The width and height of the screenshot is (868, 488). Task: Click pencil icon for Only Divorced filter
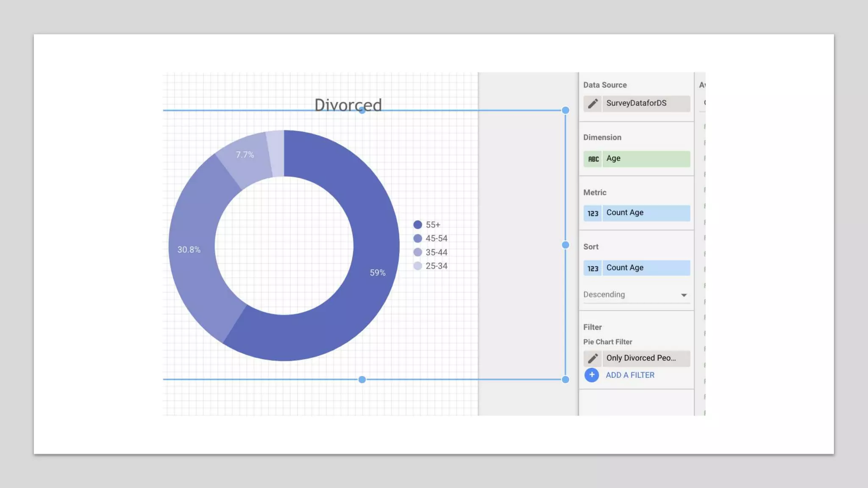[x=593, y=358]
